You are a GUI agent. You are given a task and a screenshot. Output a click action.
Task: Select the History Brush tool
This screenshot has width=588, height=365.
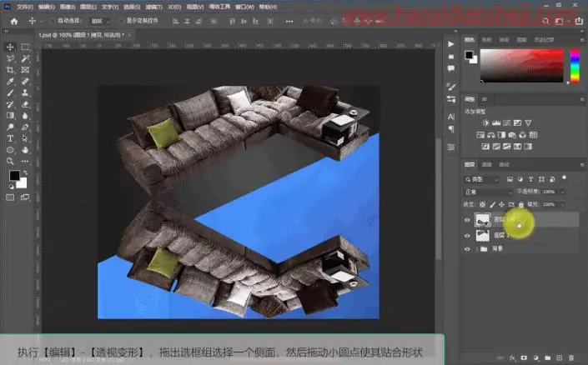pos(10,104)
